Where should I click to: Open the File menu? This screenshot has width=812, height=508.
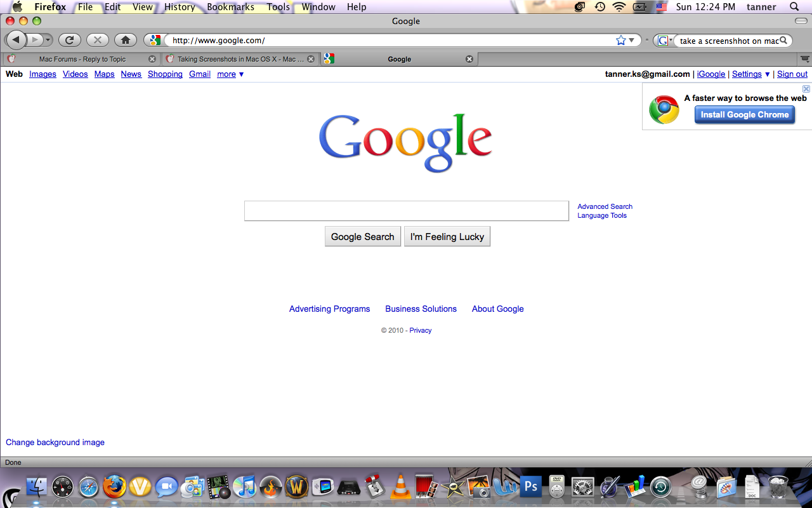pos(86,7)
